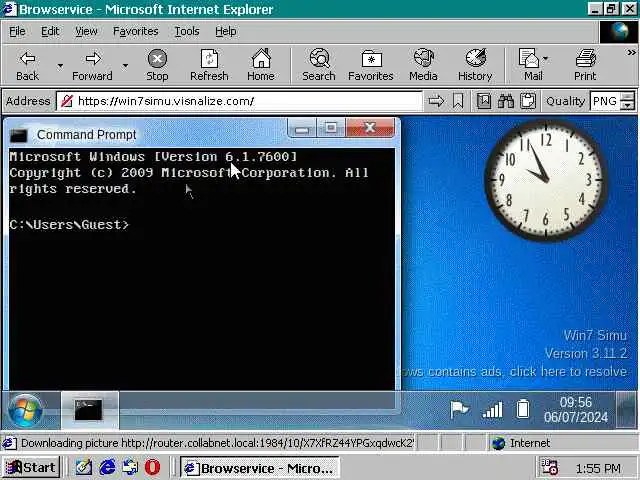Maximize the Command Prompt window
This screenshot has width=640, height=480.
(x=331, y=129)
